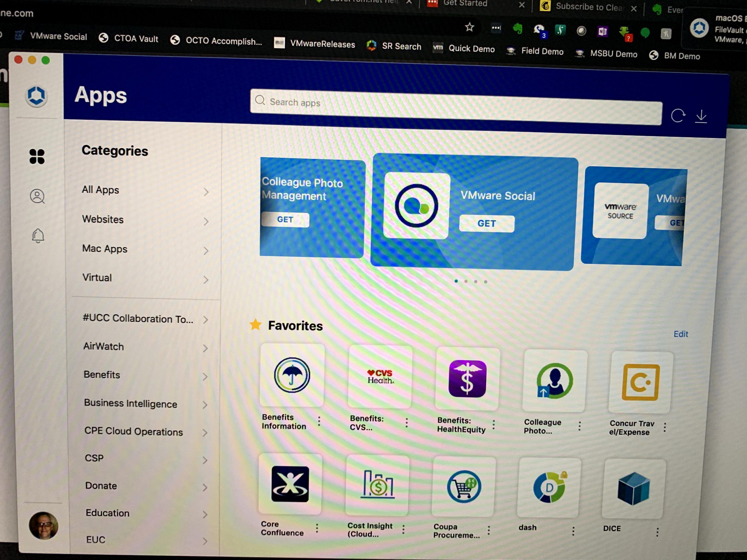
Task: Click the bookmark star in address bar
Action: coord(470,27)
